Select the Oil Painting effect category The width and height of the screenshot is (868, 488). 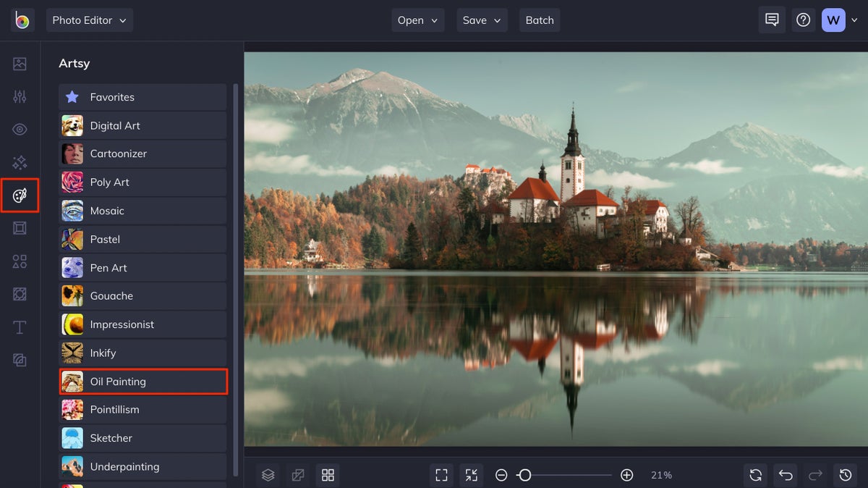click(143, 382)
